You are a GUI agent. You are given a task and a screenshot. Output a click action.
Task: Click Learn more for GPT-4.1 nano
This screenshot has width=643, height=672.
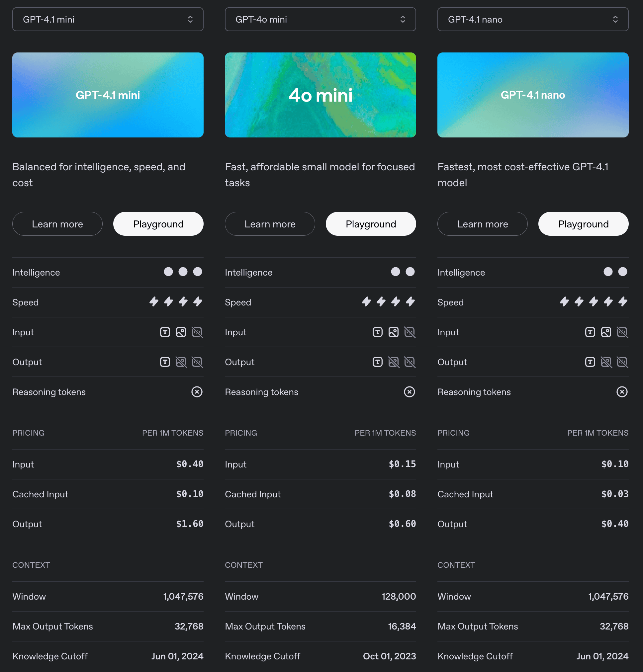[482, 224]
